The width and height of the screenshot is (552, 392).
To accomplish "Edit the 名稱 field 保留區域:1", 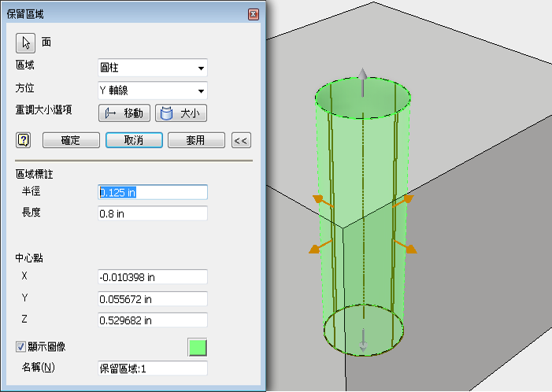I will coord(153,368).
